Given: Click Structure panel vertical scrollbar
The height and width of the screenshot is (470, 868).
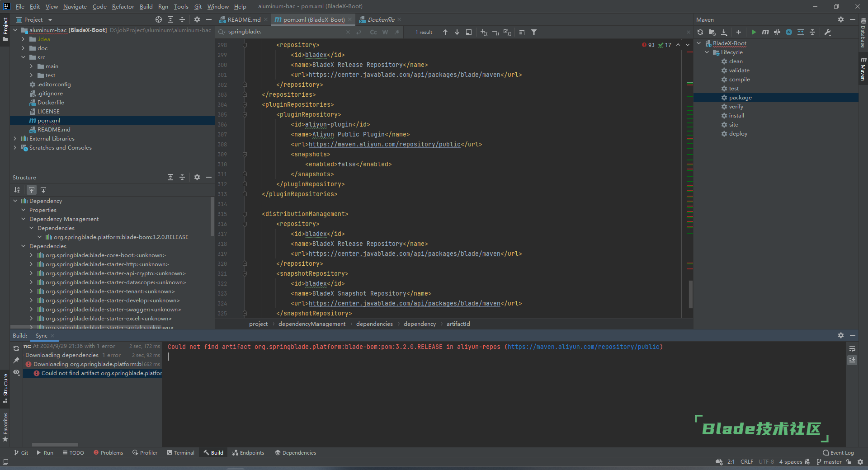Looking at the screenshot, I should point(212,216).
